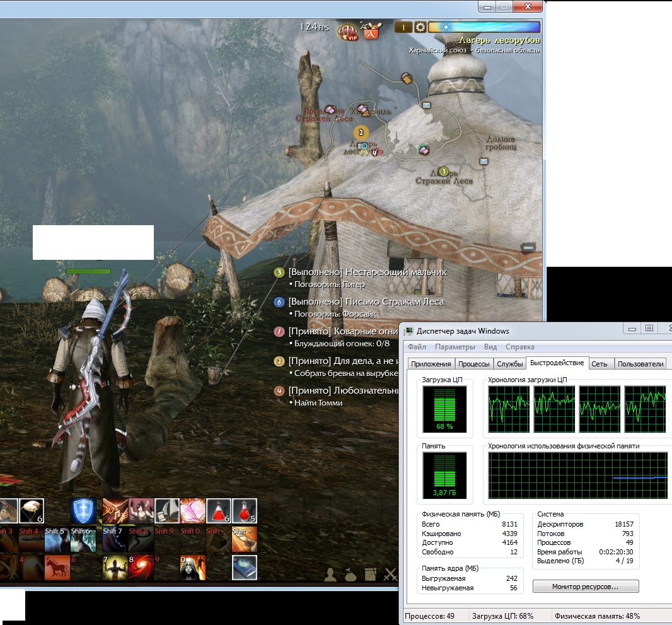Click objective Блуждающий огонек: 0/8
The height and width of the screenshot is (625, 672).
point(342,343)
